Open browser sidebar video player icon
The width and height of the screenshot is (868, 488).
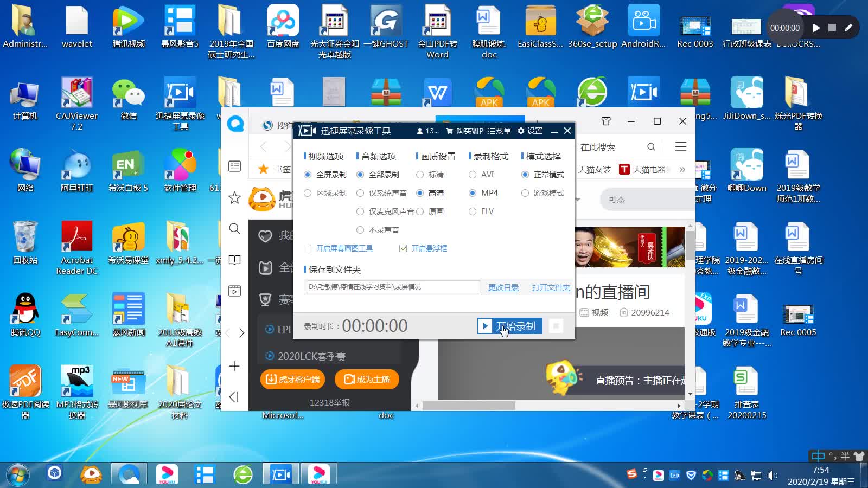tap(234, 291)
